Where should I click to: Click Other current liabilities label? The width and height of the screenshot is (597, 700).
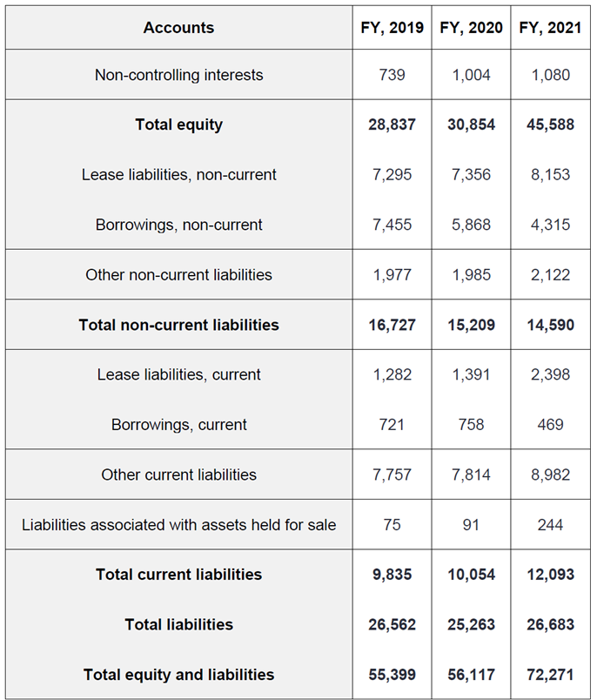point(178,475)
